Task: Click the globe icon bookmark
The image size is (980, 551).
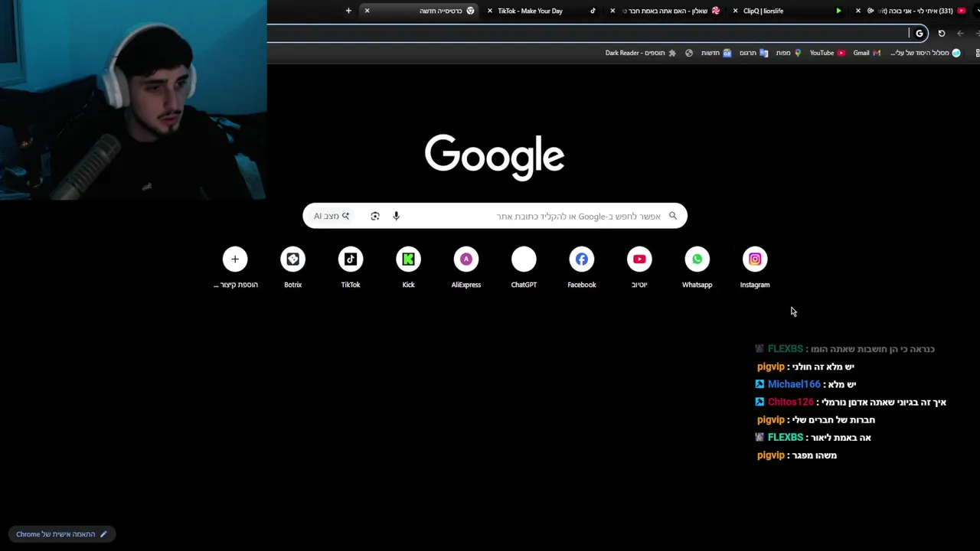Action: 689,53
